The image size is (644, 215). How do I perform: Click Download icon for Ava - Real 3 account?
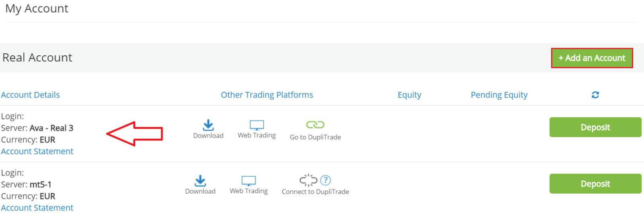pyautogui.click(x=208, y=125)
